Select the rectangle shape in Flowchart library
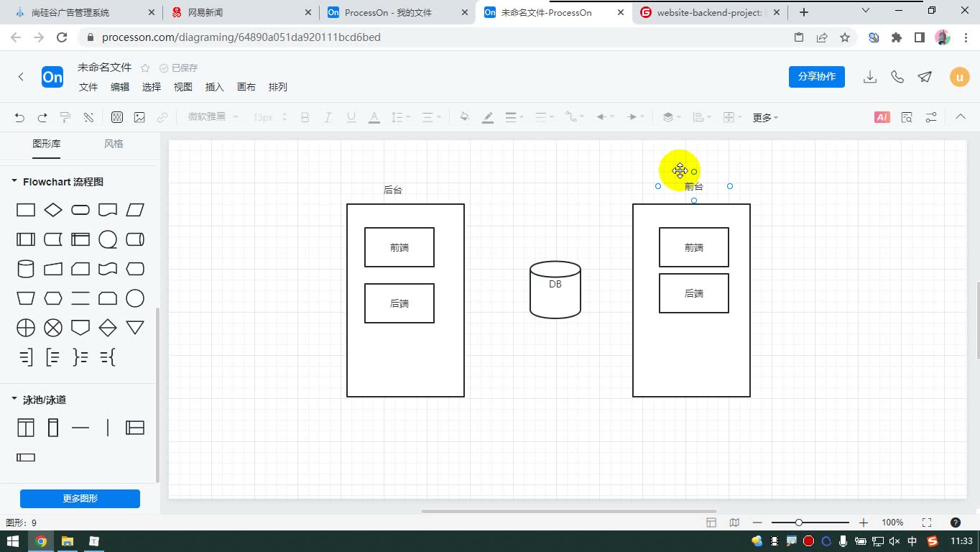 (26, 210)
